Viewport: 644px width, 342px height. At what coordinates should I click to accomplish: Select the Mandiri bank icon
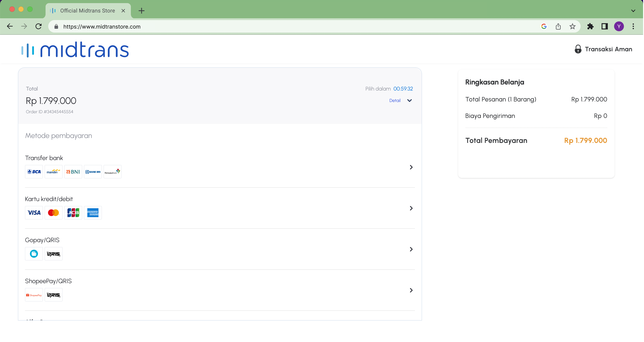[x=54, y=172]
